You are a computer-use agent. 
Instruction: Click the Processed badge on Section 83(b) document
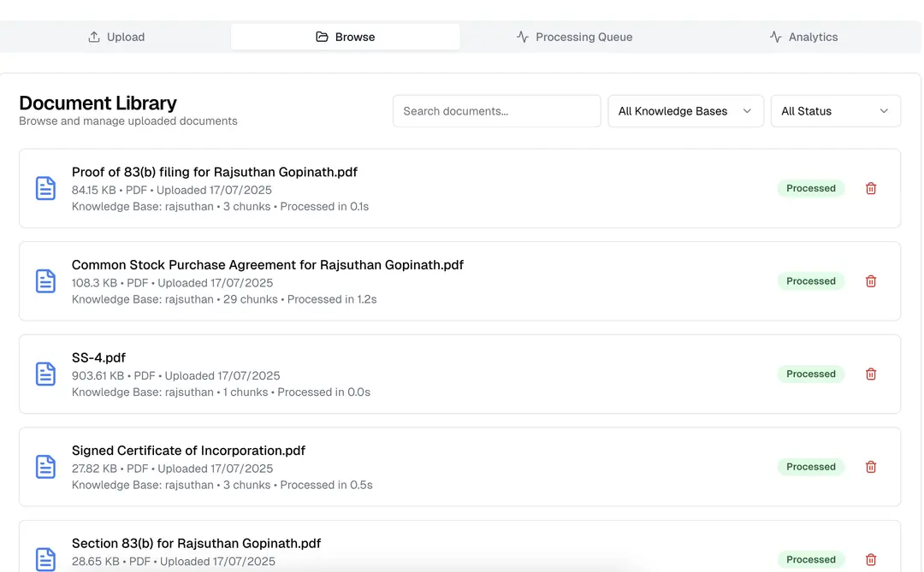pyautogui.click(x=810, y=559)
